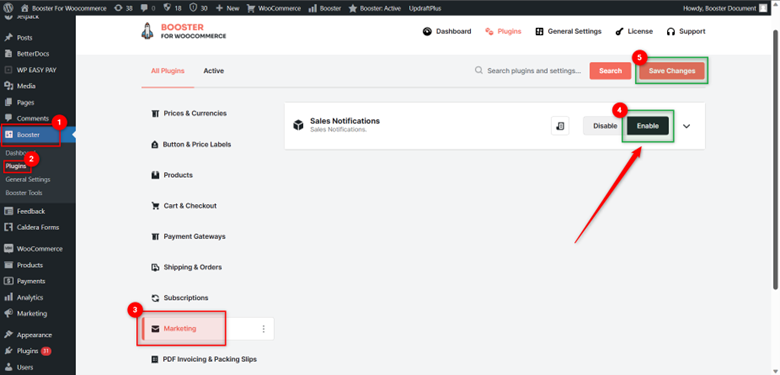
Task: Open the comments bubble in admin bar
Action: 149,8
